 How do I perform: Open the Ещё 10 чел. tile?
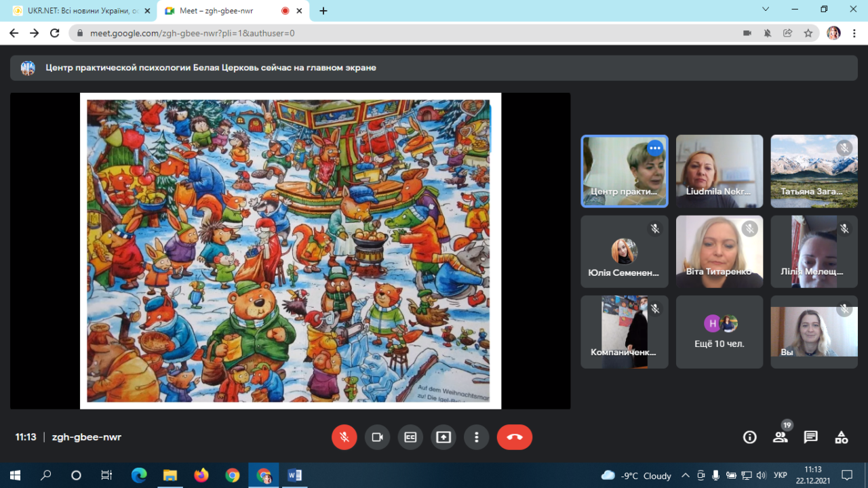719,331
